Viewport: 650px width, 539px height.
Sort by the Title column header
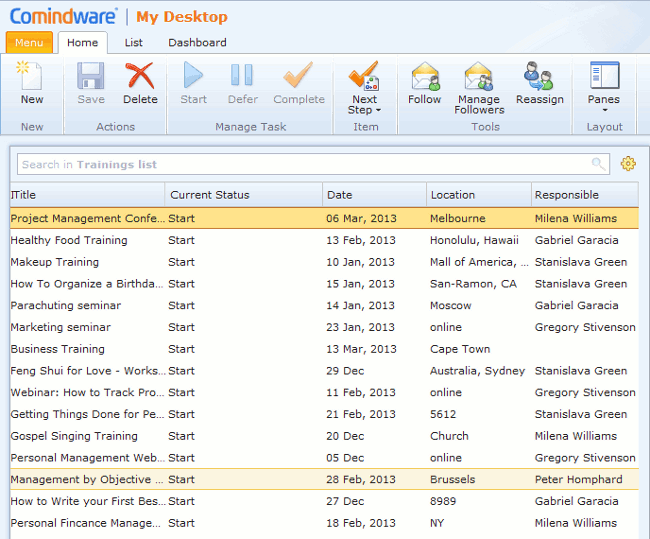[x=87, y=195]
